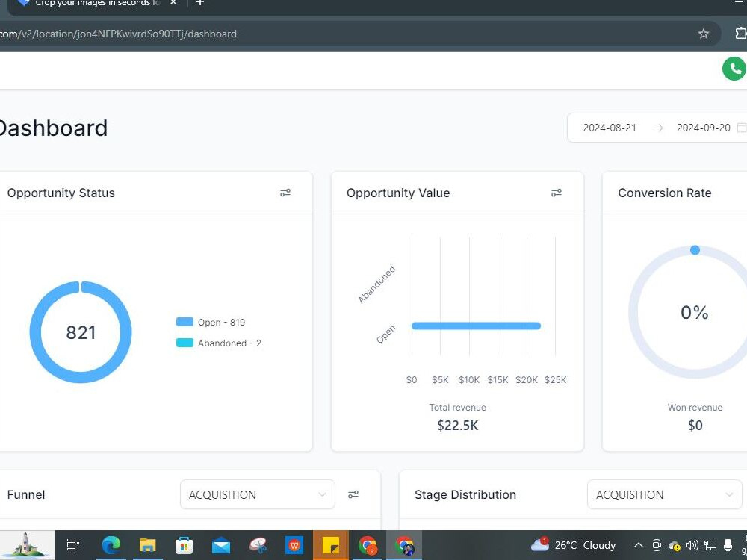The height and width of the screenshot is (560, 747).
Task: Switch to the active Chrome profile window
Action: tap(404, 545)
